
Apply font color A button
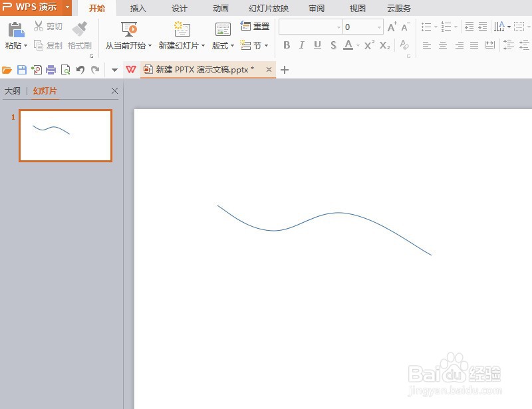(348, 45)
